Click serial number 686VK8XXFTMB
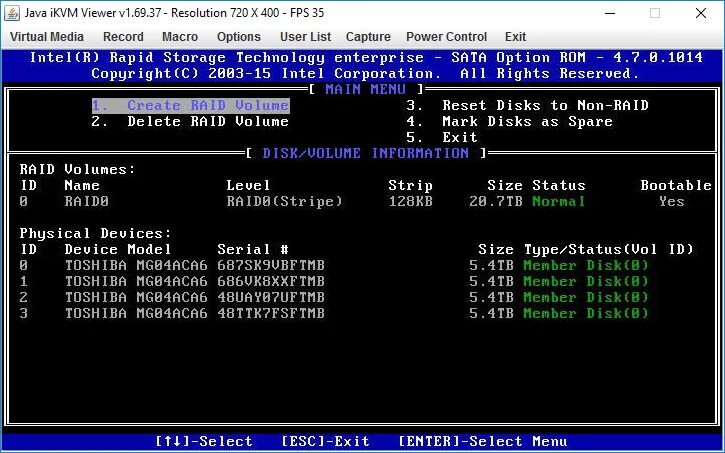The width and height of the screenshot is (725, 453). tap(270, 282)
